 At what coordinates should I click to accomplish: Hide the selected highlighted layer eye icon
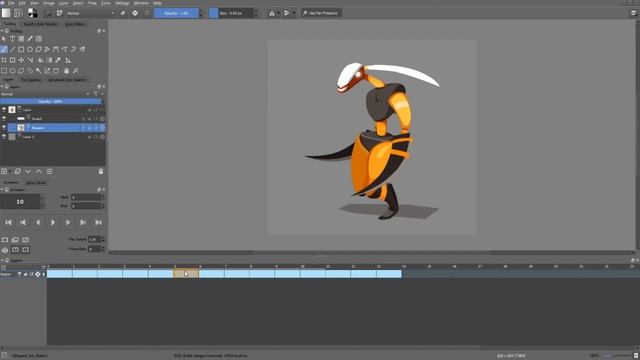tap(4, 128)
